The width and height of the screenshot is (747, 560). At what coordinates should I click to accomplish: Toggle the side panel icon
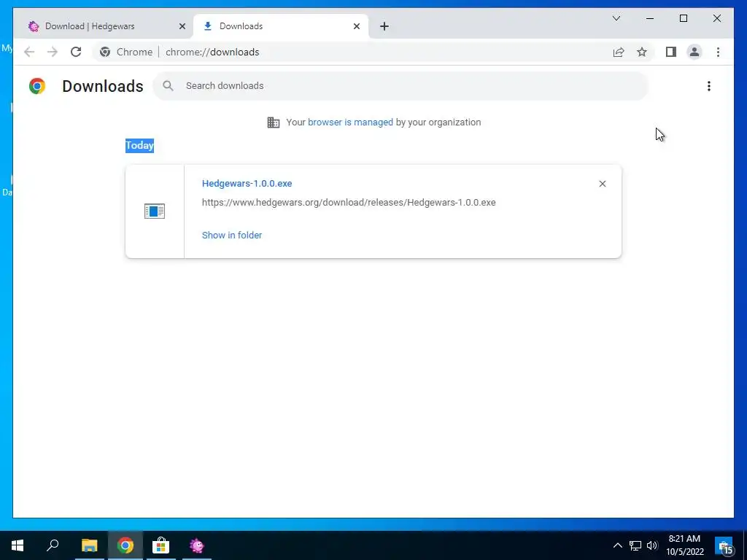[671, 52]
